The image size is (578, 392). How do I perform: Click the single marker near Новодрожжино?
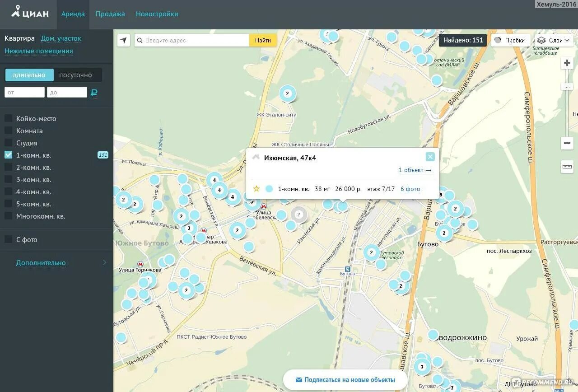(x=433, y=335)
